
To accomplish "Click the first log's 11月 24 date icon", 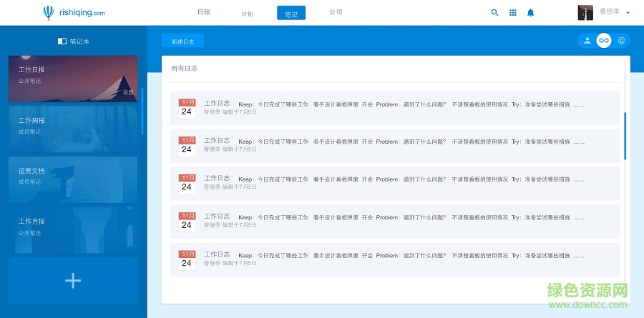I will pyautogui.click(x=186, y=107).
